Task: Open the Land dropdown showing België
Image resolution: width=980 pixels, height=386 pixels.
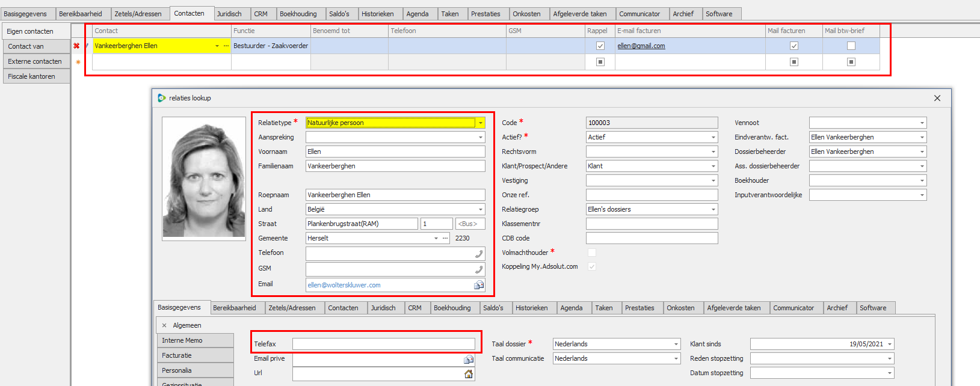Action: tap(480, 209)
